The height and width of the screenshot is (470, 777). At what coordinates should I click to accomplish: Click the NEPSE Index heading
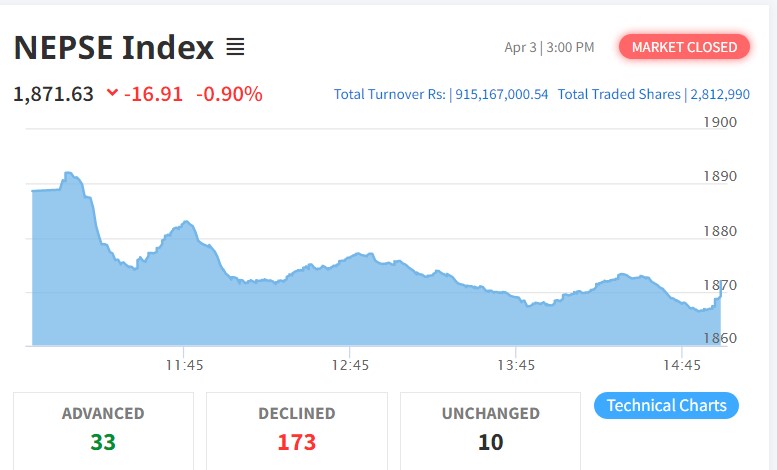coord(113,47)
